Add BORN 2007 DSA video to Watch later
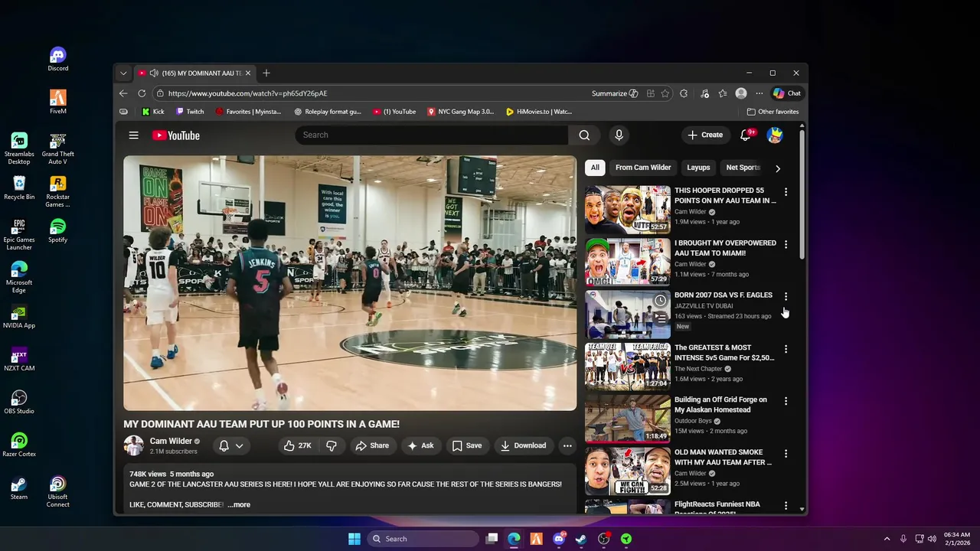 point(660,301)
